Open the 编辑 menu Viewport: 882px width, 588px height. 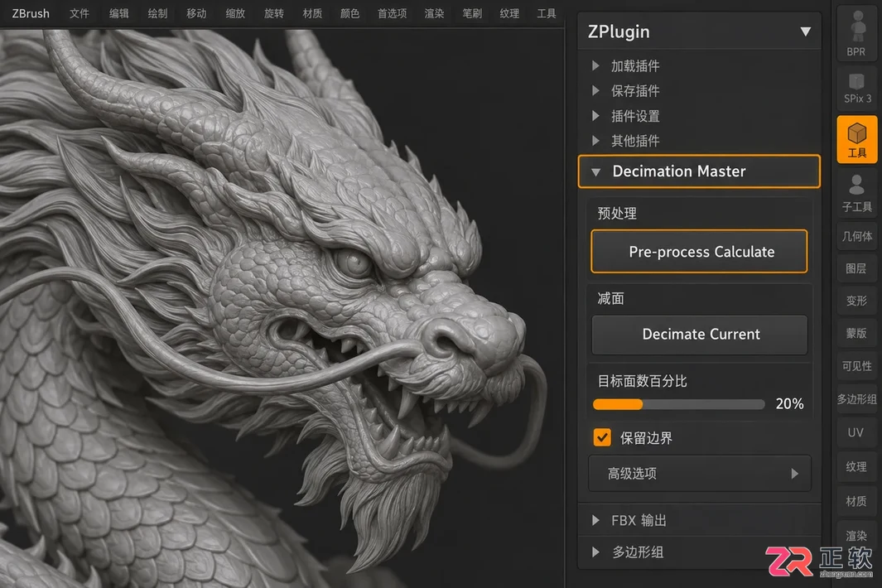coord(118,13)
